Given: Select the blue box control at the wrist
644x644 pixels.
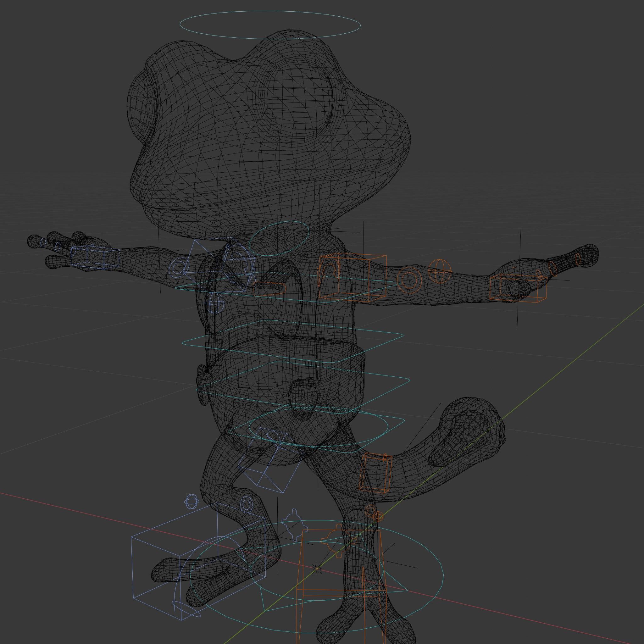Looking at the screenshot, I should (95, 258).
